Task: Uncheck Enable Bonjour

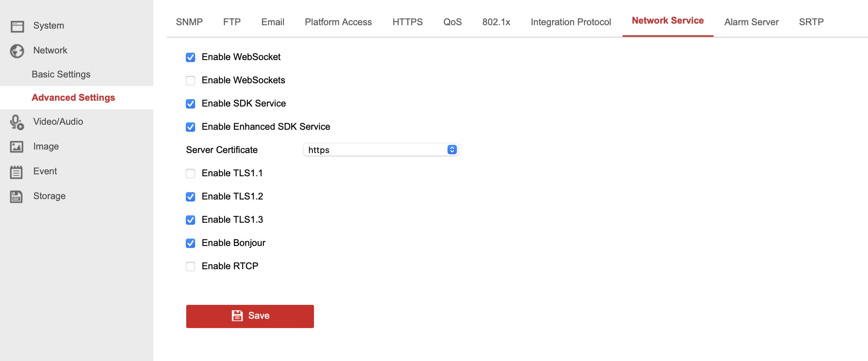Action: (190, 243)
